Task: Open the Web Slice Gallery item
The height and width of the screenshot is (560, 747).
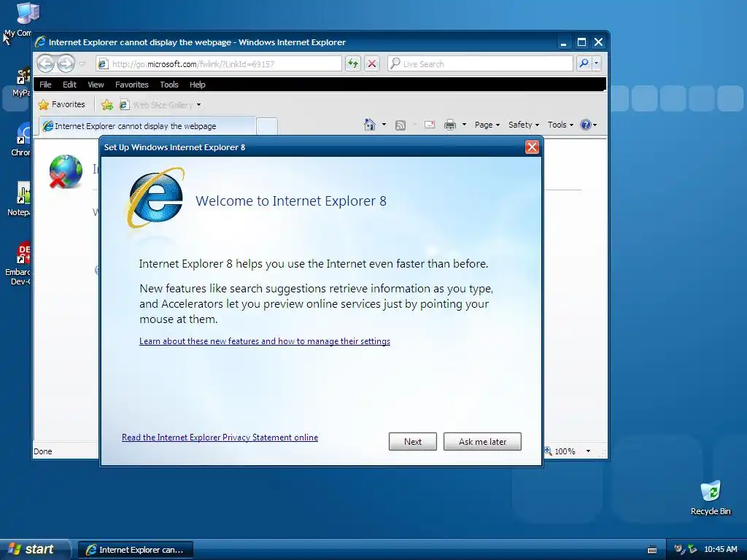Action: (x=157, y=105)
